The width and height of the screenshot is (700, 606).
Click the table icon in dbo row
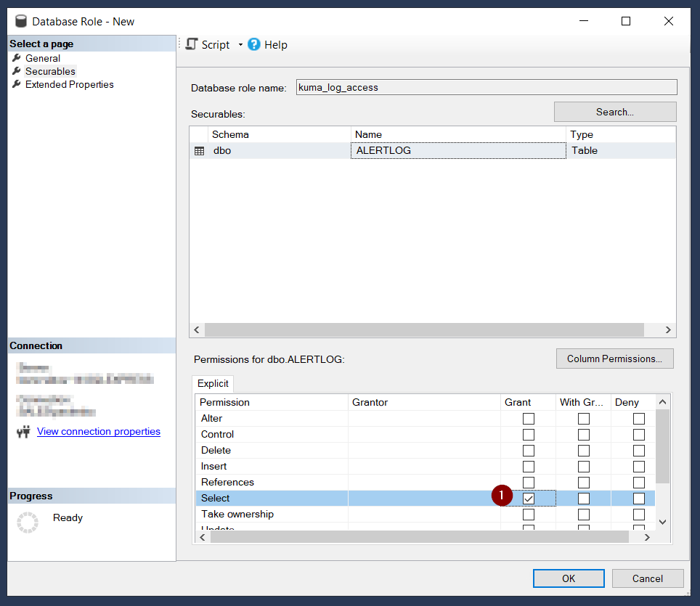pos(199,151)
